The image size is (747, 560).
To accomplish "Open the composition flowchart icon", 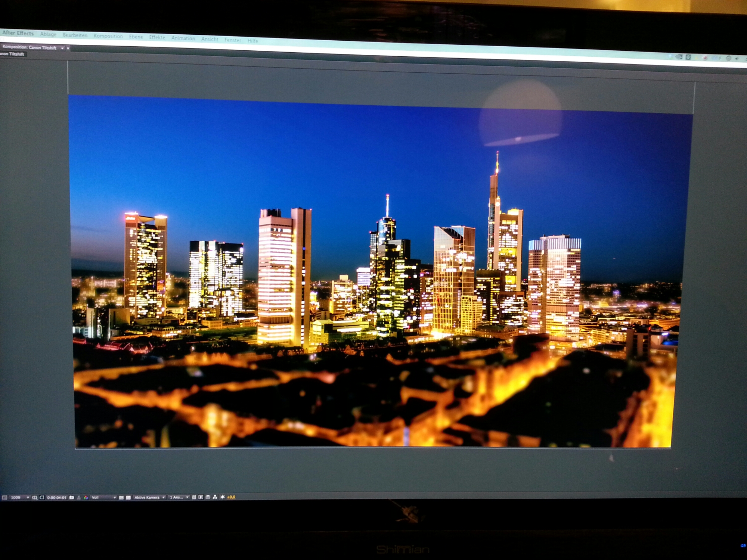I will pyautogui.click(x=215, y=497).
